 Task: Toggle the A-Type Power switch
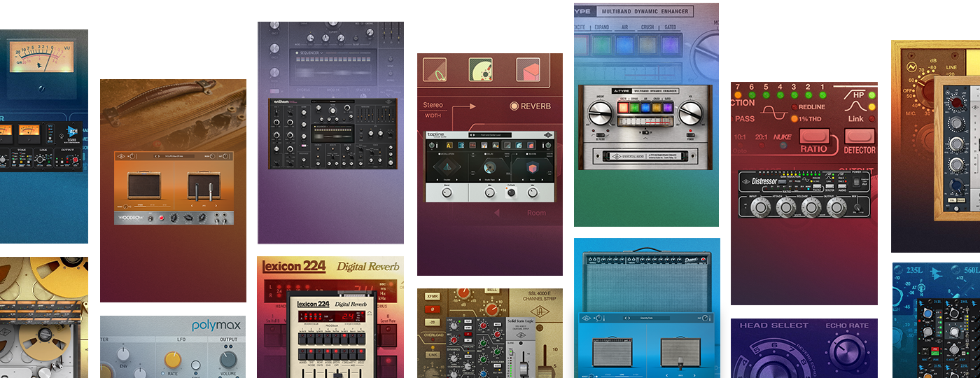tap(690, 134)
